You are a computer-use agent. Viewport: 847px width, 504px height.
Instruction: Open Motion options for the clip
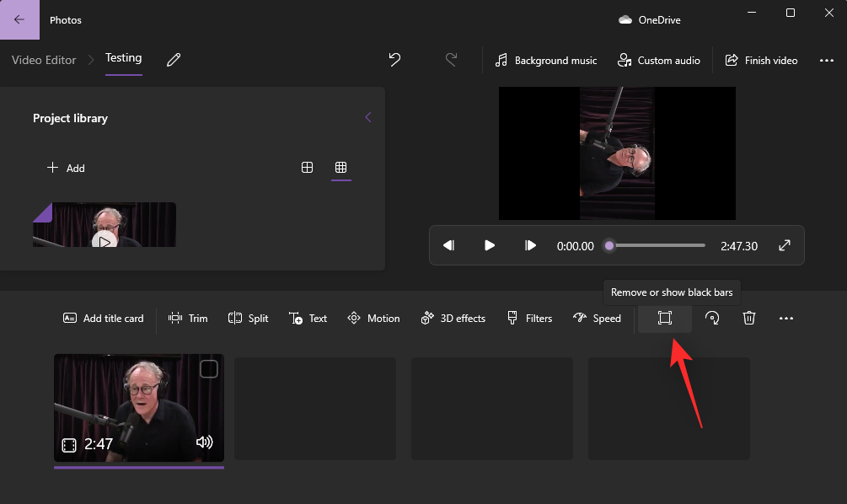pyautogui.click(x=374, y=319)
